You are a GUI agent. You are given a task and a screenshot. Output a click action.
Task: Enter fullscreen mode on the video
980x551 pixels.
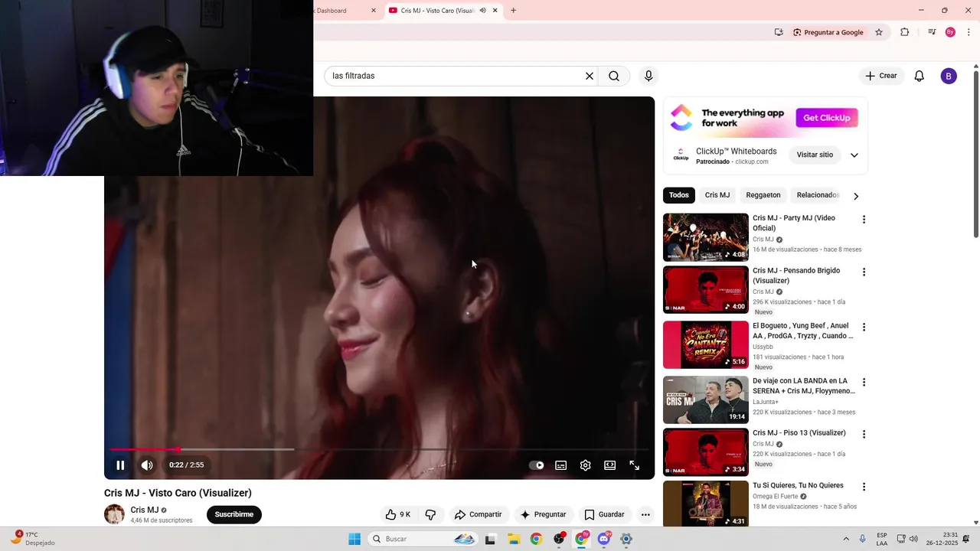click(x=635, y=465)
